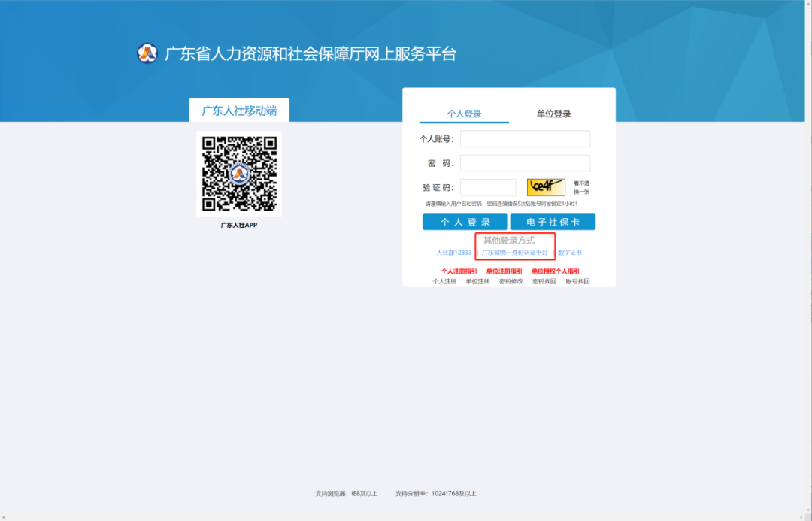This screenshot has width=812, height=521.
Task: Click the platform logo in the header
Action: pos(147,53)
